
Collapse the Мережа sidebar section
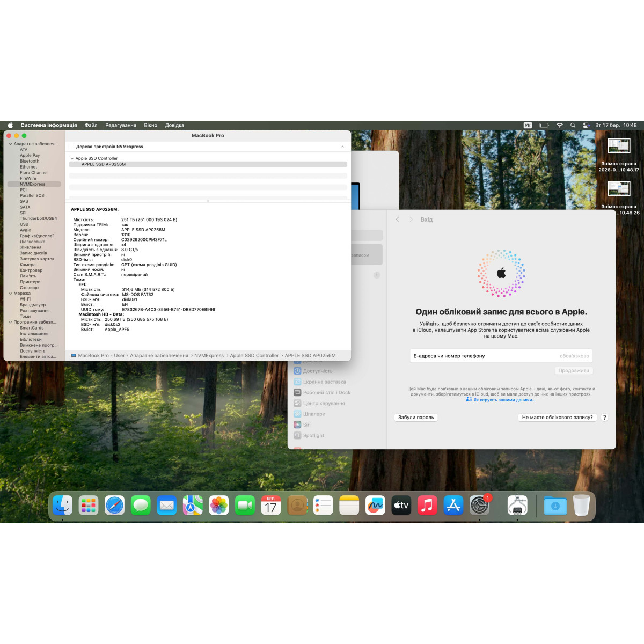pyautogui.click(x=10, y=294)
